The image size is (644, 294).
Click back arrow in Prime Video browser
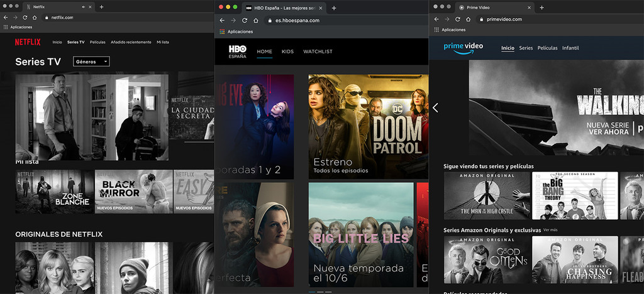[x=436, y=19]
